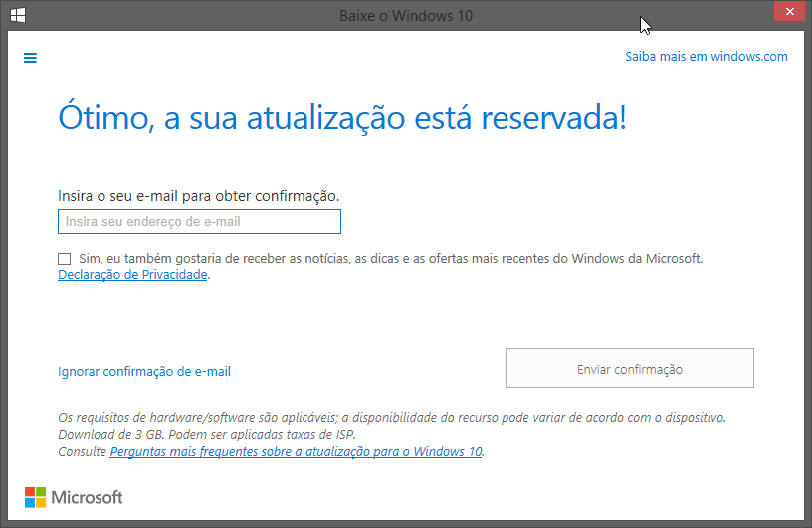Click the label Insira o seu e-mail para obter confirmação
Screen dimensions: 812x528
click(198, 196)
